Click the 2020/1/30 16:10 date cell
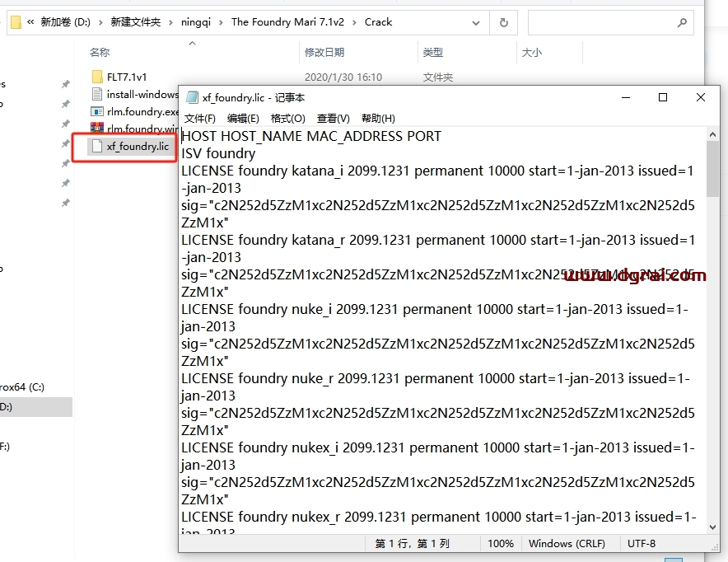 point(343,77)
